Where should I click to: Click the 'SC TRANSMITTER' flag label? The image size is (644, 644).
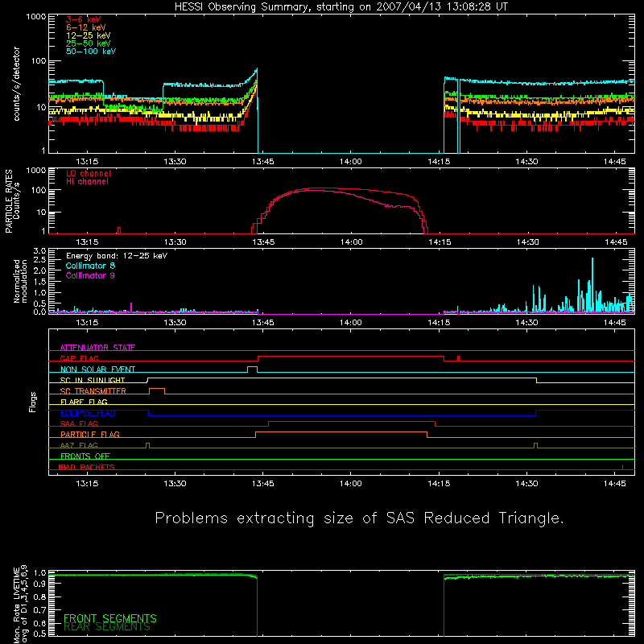pos(93,390)
